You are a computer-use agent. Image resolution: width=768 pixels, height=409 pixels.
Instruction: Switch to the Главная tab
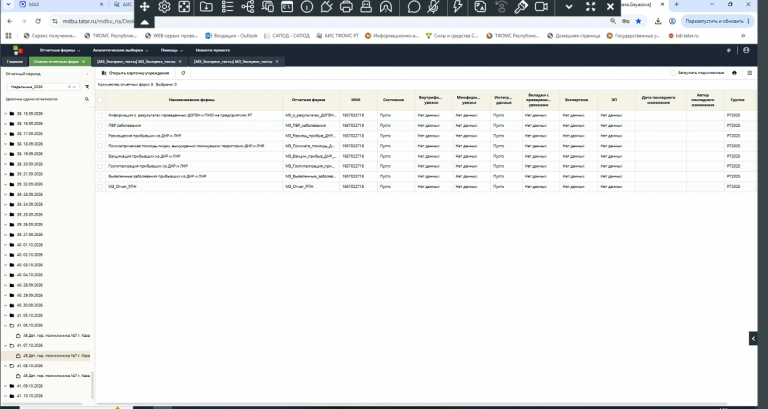pyautogui.click(x=15, y=62)
